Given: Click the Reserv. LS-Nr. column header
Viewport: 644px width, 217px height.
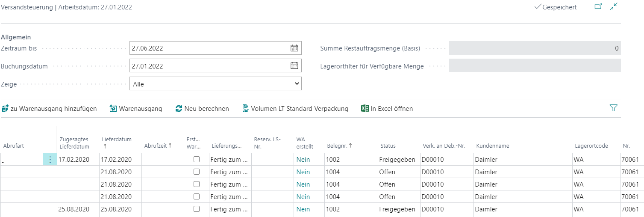Looking at the screenshot, I should tap(267, 143).
